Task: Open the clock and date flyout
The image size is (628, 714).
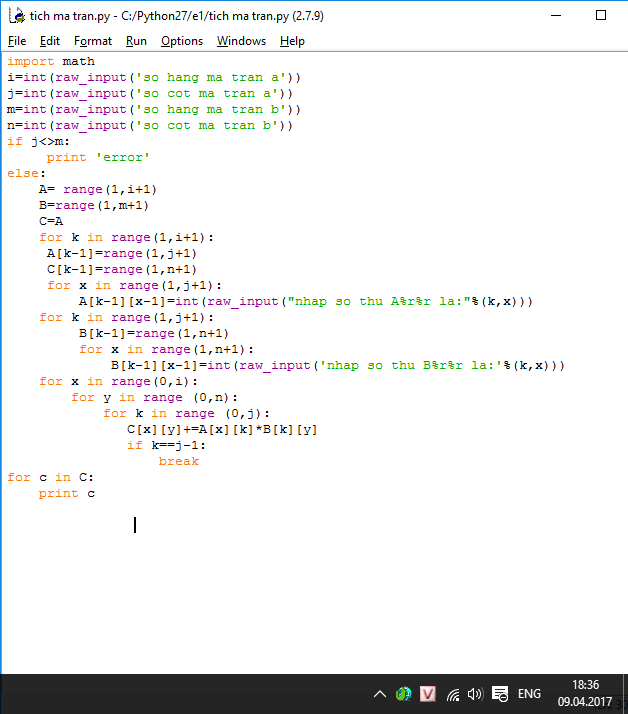Action: 586,693
